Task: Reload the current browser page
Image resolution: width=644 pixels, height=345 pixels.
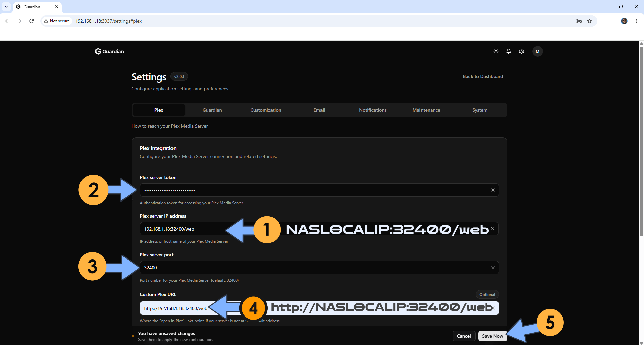Action: 32,21
